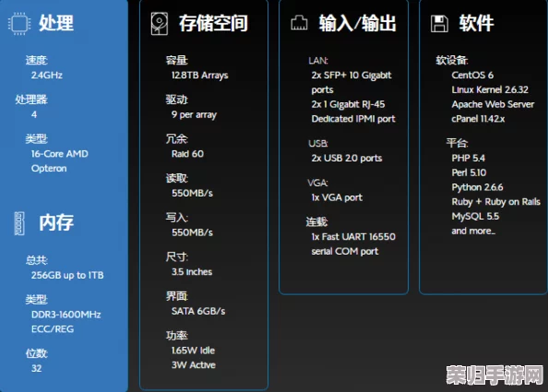Click the 550MB/s value under 读取

coord(192,193)
